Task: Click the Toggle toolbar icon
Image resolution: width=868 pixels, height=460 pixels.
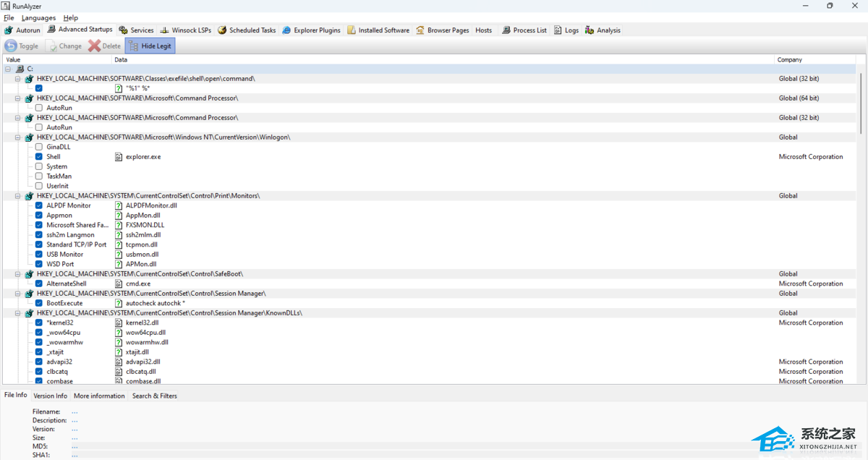Action: (11, 46)
